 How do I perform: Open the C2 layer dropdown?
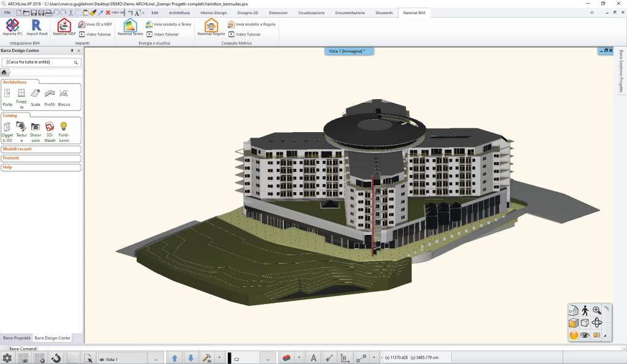268,359
